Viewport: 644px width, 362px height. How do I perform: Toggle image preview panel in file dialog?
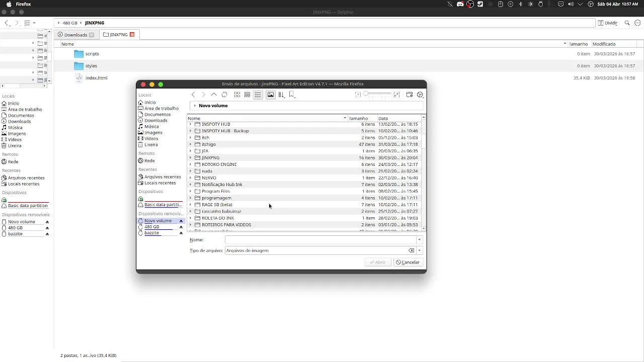[271, 95]
